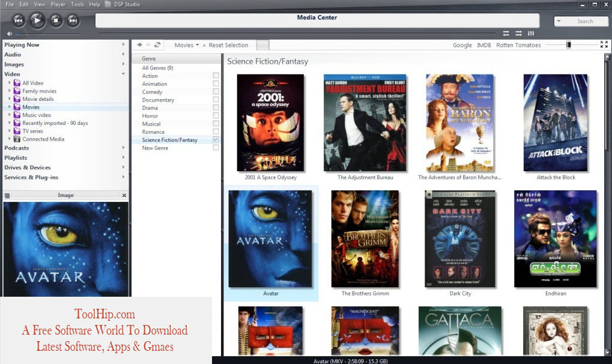Open the Tools menu

coord(77,4)
